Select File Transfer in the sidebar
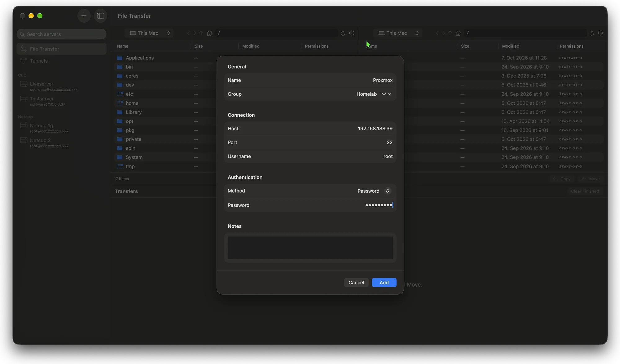This screenshot has height=364, width=620. [x=61, y=49]
